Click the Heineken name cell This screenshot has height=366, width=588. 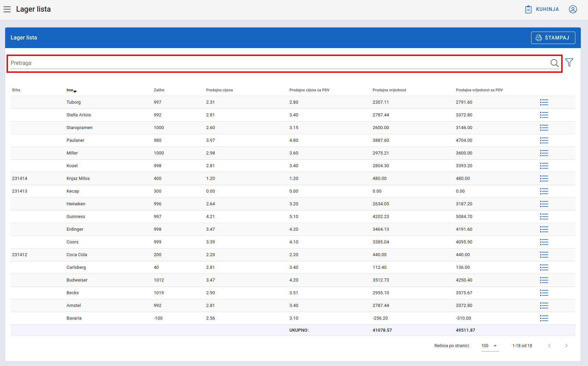click(x=76, y=204)
